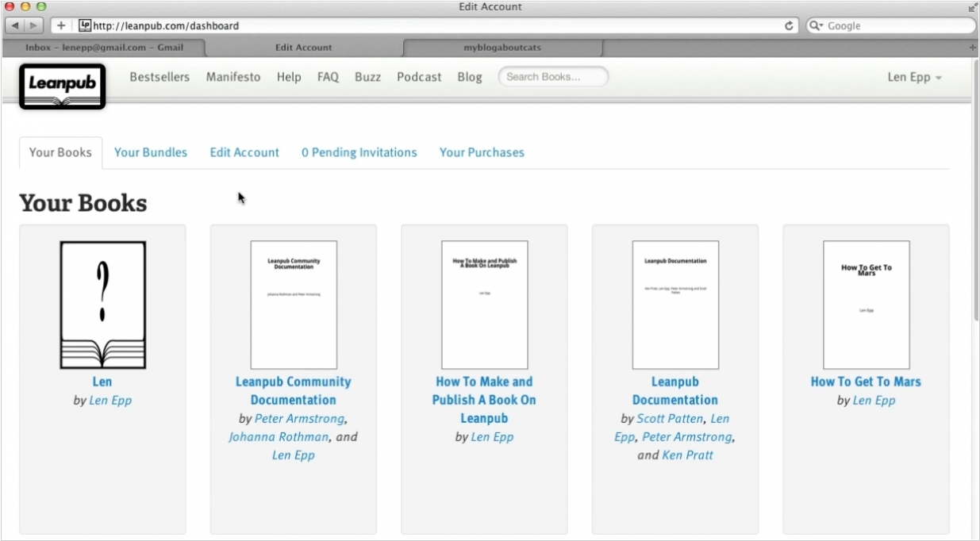Open the Edit Account dashboard tab

244,152
